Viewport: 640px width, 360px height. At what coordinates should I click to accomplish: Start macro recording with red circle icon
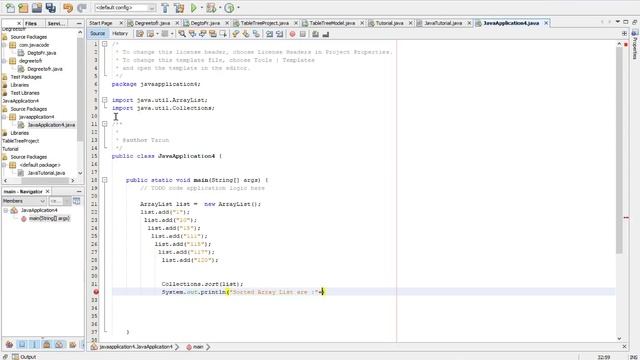[x=292, y=34]
